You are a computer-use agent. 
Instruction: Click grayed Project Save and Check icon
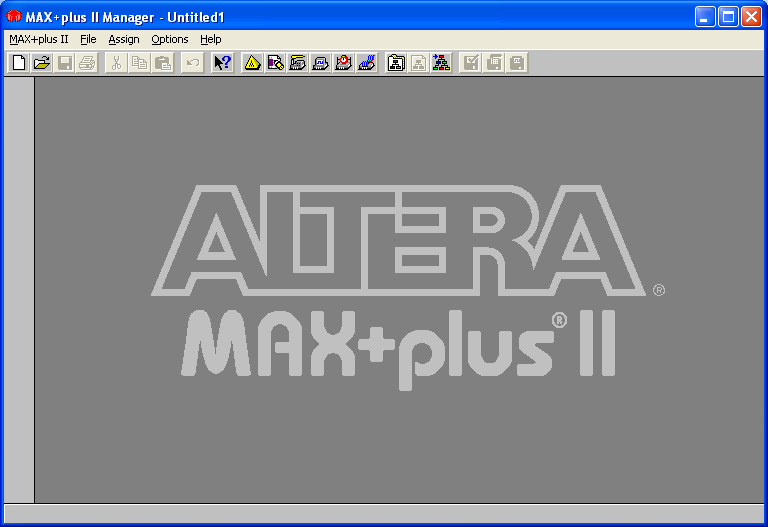coord(471,63)
